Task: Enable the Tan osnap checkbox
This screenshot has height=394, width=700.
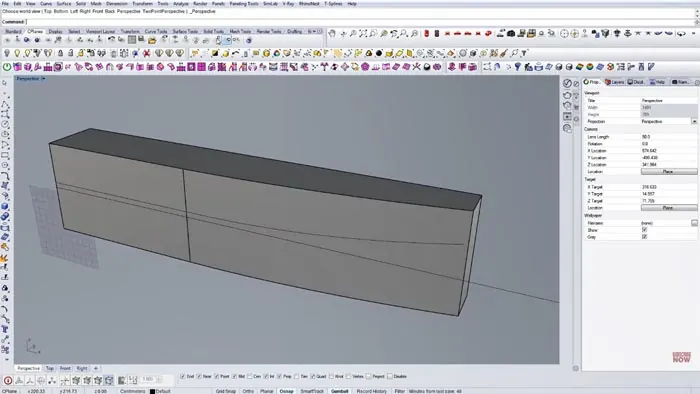Action: click(x=297, y=377)
